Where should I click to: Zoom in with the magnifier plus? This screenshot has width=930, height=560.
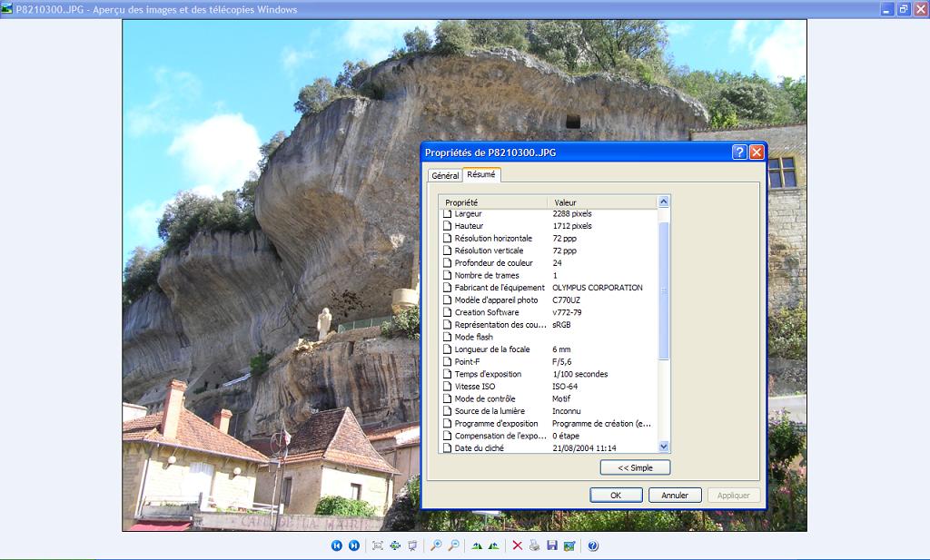436,545
